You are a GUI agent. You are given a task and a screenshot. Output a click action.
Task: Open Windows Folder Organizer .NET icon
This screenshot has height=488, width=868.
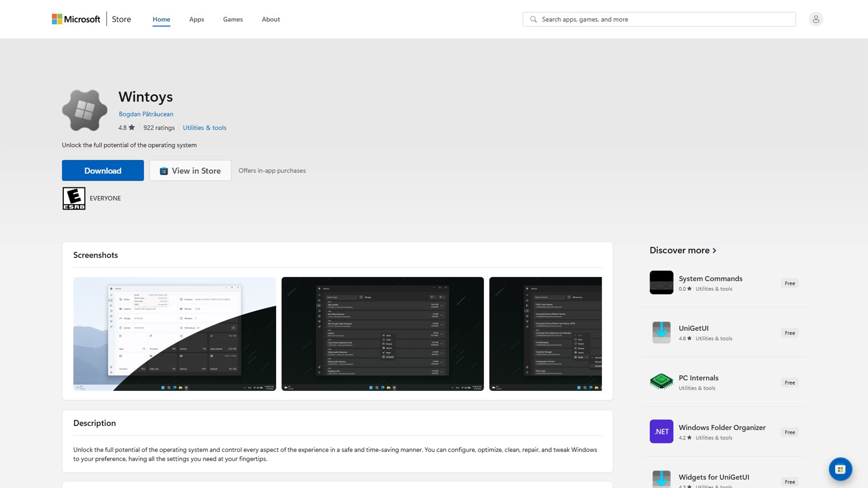[x=661, y=432]
